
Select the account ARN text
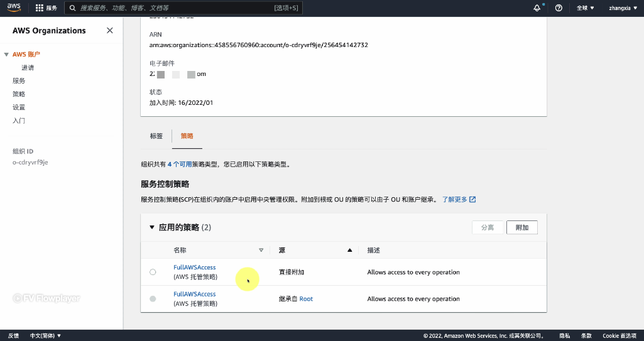pyautogui.click(x=259, y=45)
